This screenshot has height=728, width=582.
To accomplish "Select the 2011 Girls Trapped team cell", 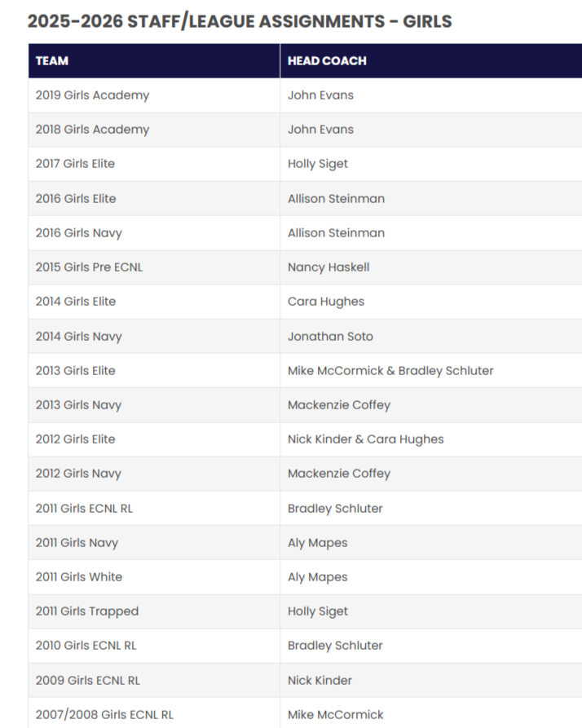I will pos(154,611).
